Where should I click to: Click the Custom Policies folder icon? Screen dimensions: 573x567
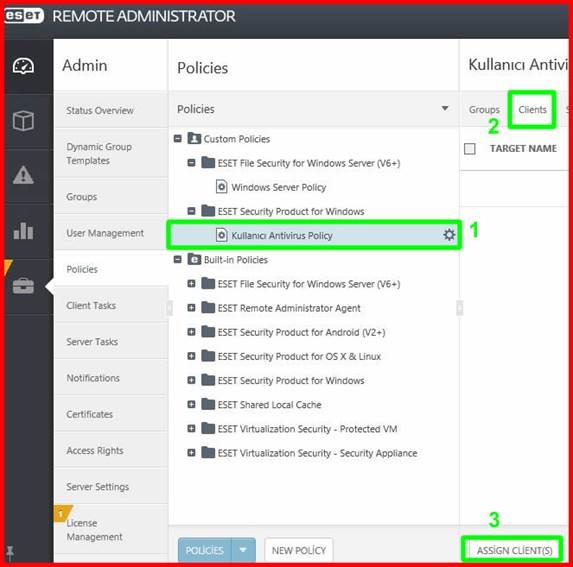(x=194, y=138)
